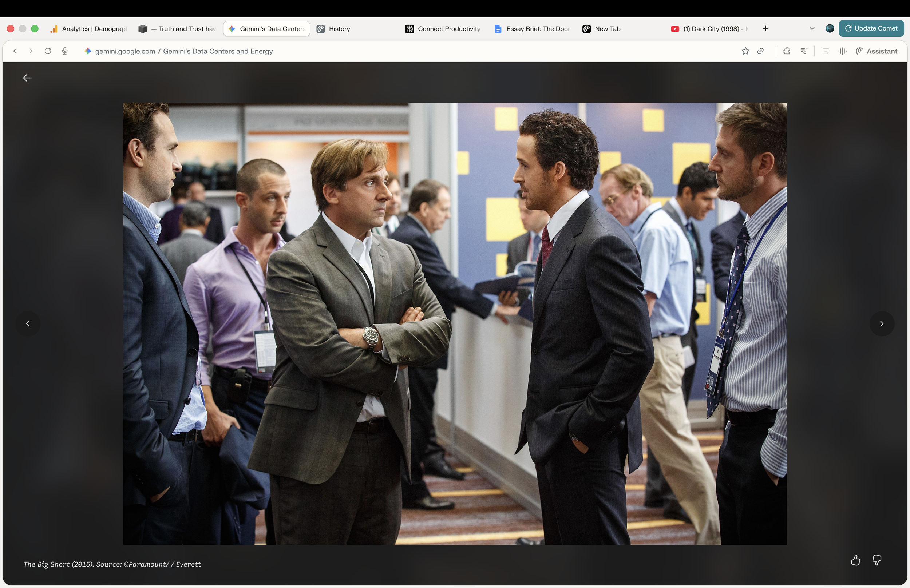Exit the image viewer with back arrow
This screenshot has height=588, width=910.
tap(27, 78)
